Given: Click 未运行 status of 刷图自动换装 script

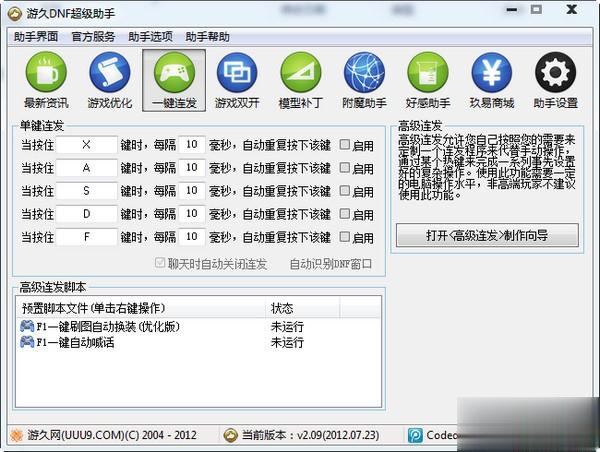Looking at the screenshot, I should (287, 326).
